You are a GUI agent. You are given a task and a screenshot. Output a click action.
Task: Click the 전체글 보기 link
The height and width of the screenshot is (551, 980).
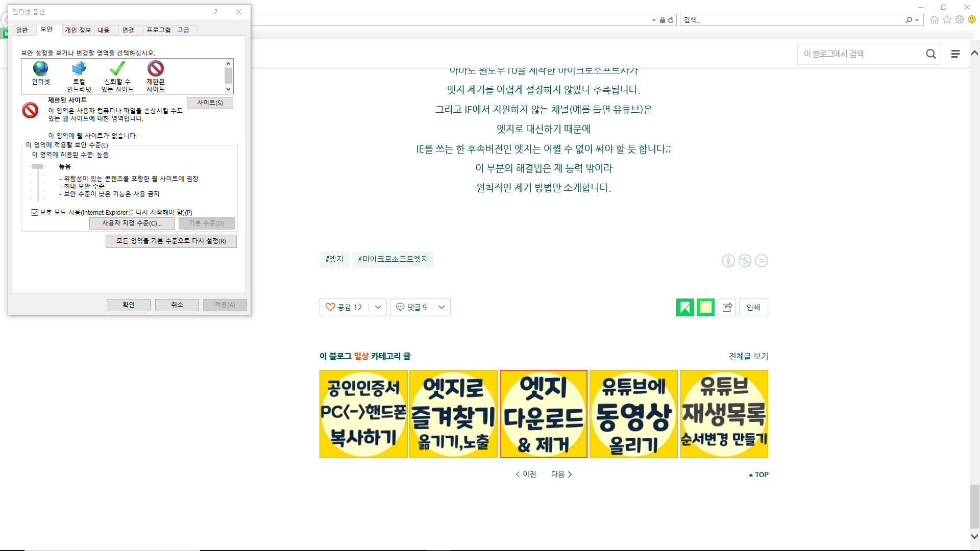[748, 356]
